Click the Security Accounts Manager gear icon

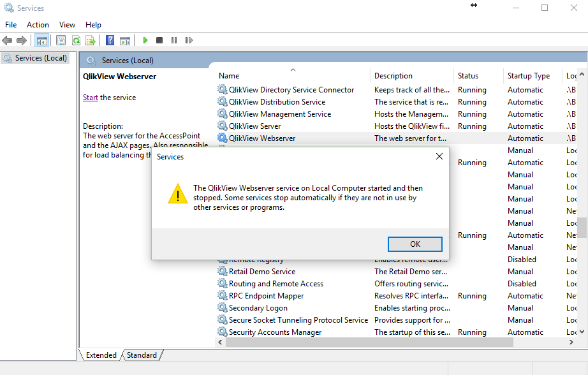(223, 332)
